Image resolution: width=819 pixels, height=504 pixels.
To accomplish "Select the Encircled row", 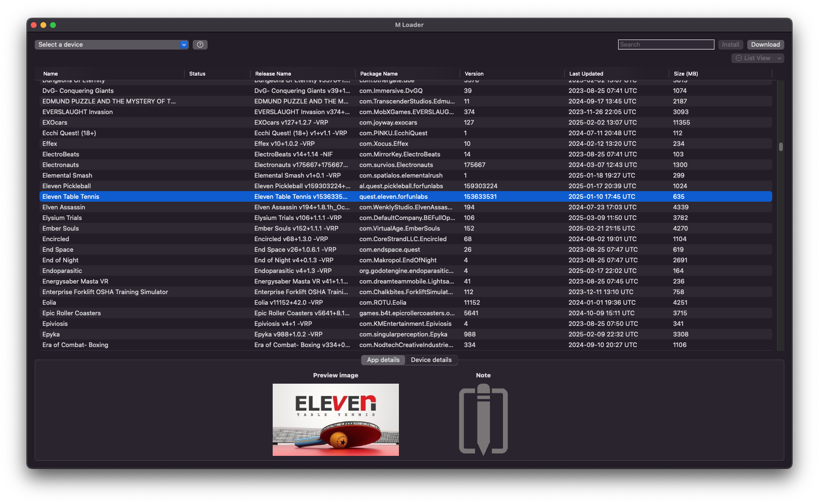I will tap(406, 239).
